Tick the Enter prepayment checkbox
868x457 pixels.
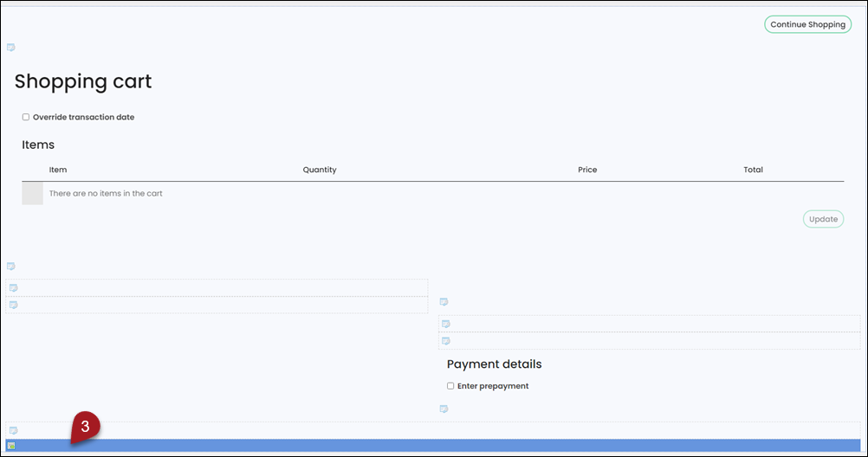coord(450,386)
